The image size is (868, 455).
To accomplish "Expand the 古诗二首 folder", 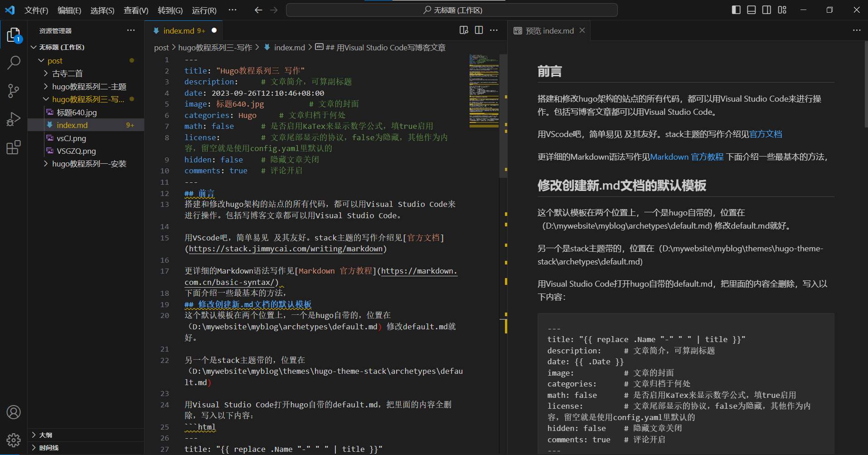I will click(67, 73).
